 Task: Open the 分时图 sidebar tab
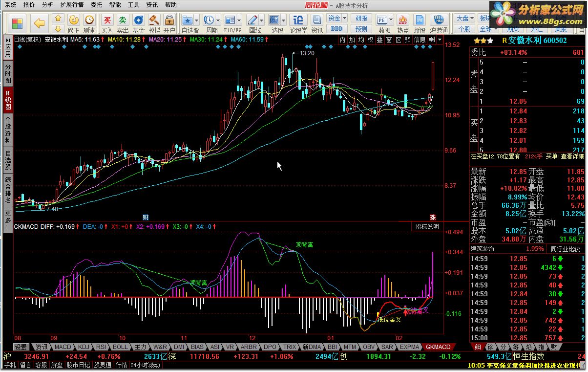tap(8, 73)
